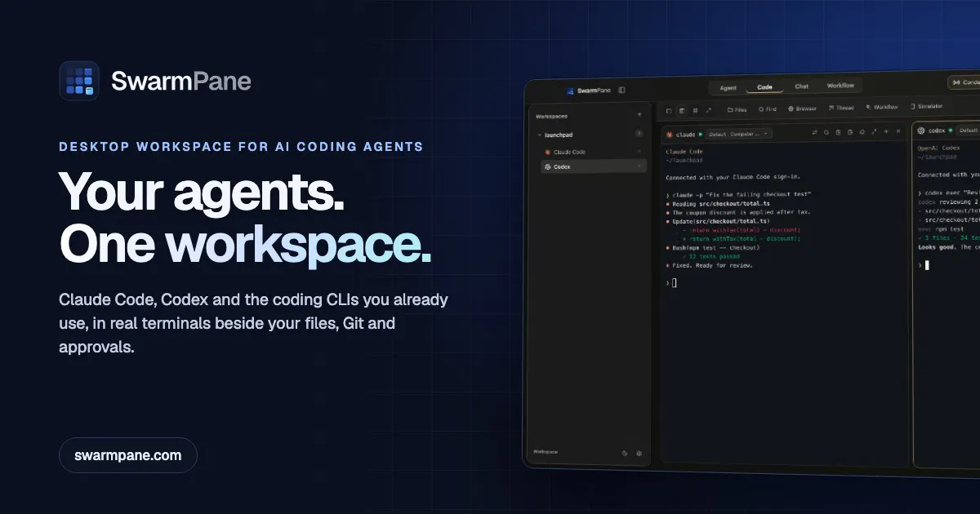The width and height of the screenshot is (980, 514).
Task: Click the Workspaces sidebar heading
Action: pos(551,116)
